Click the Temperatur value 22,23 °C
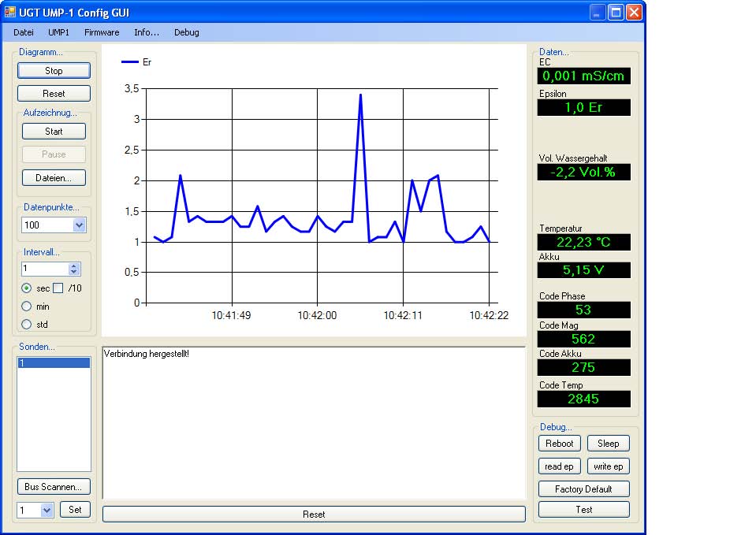 (x=584, y=242)
